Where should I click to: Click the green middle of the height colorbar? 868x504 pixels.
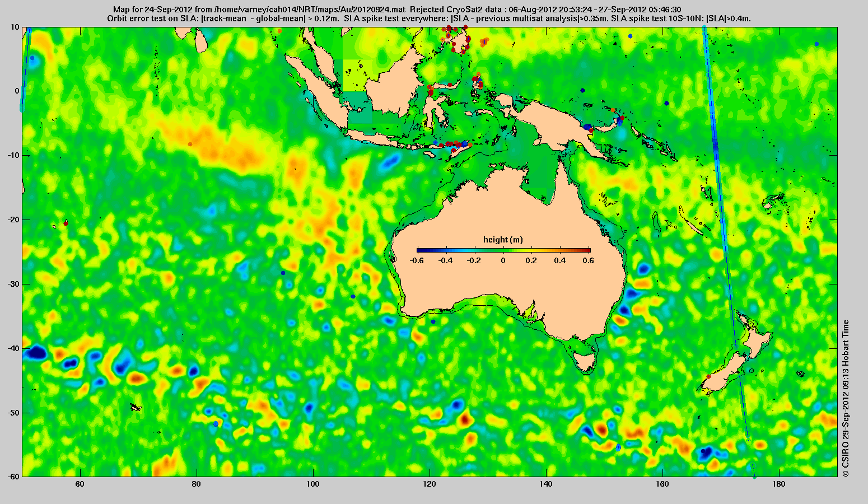click(x=503, y=250)
